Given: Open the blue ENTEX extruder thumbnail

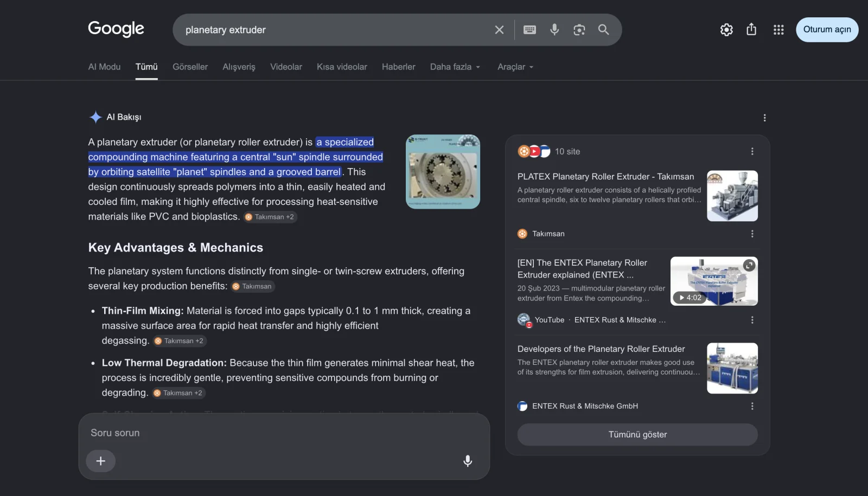Looking at the screenshot, I should click(x=732, y=368).
